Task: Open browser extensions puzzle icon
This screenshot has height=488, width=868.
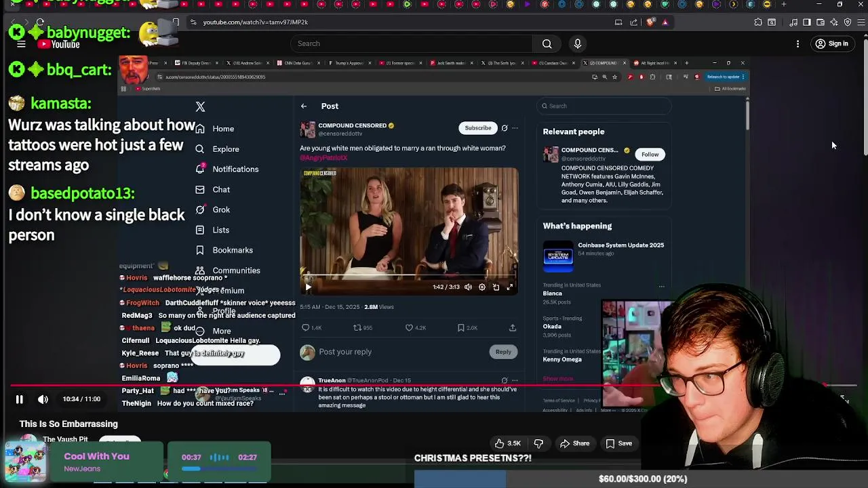Action: [758, 22]
